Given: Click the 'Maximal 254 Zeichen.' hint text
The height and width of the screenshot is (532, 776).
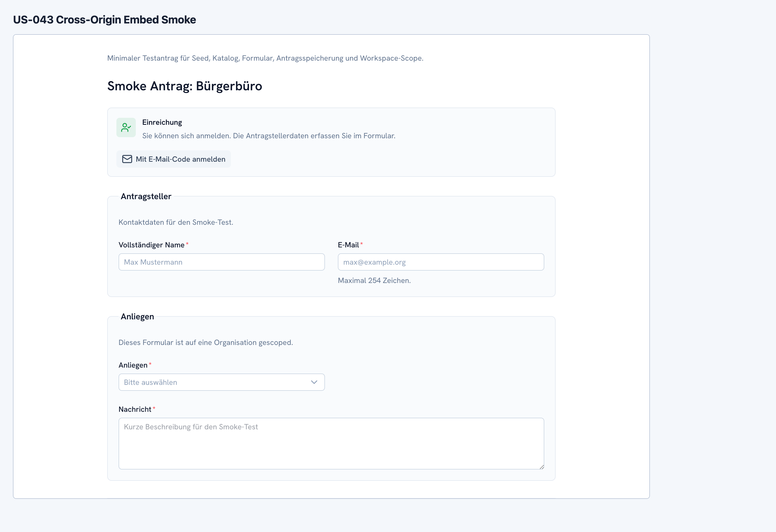Looking at the screenshot, I should tap(374, 281).
